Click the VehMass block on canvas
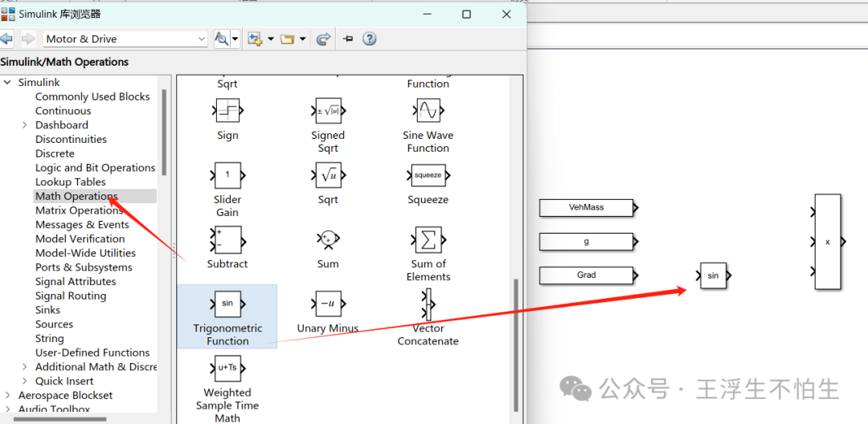 [x=586, y=208]
